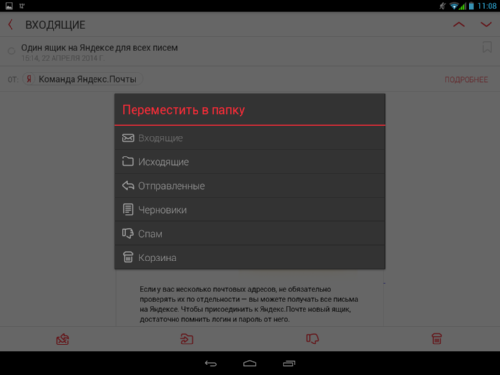Move message to Спам folder

[250, 234]
